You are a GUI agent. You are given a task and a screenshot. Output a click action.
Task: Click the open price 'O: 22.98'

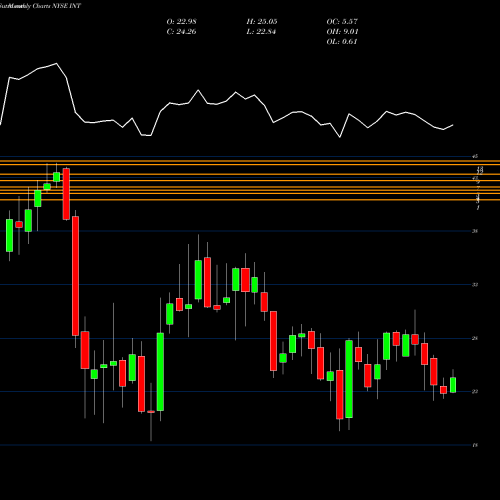coord(182,22)
